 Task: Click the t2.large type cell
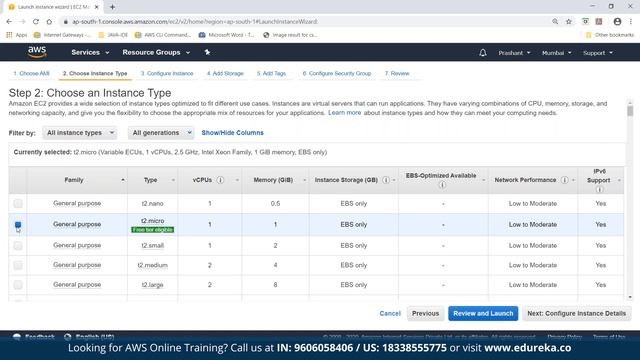(x=152, y=285)
